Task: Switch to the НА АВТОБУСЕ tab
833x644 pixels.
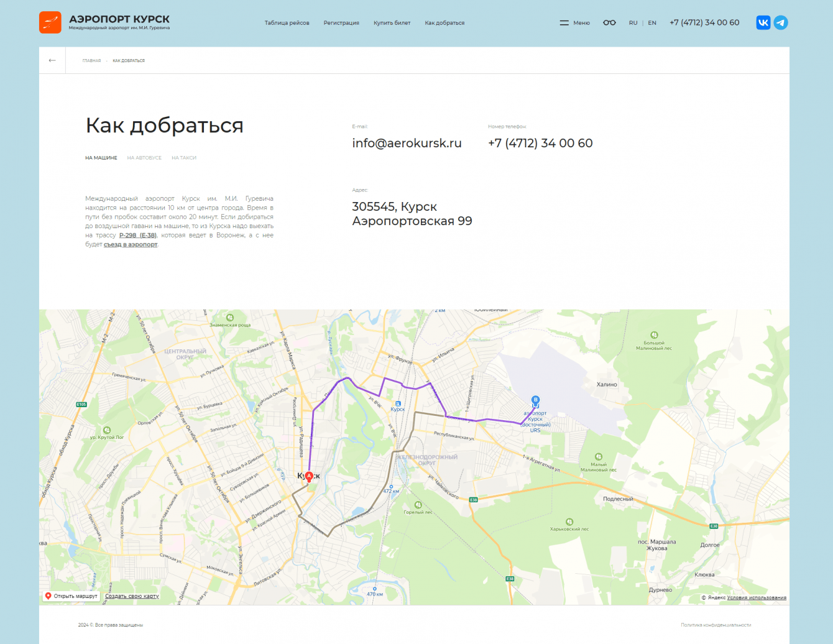Action: click(x=144, y=158)
